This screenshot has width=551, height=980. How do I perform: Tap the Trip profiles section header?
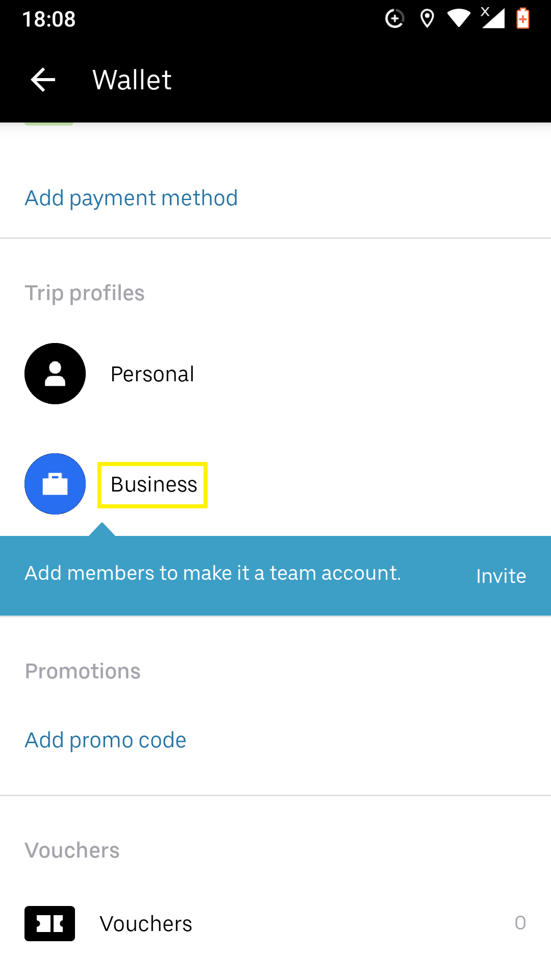[x=85, y=293]
